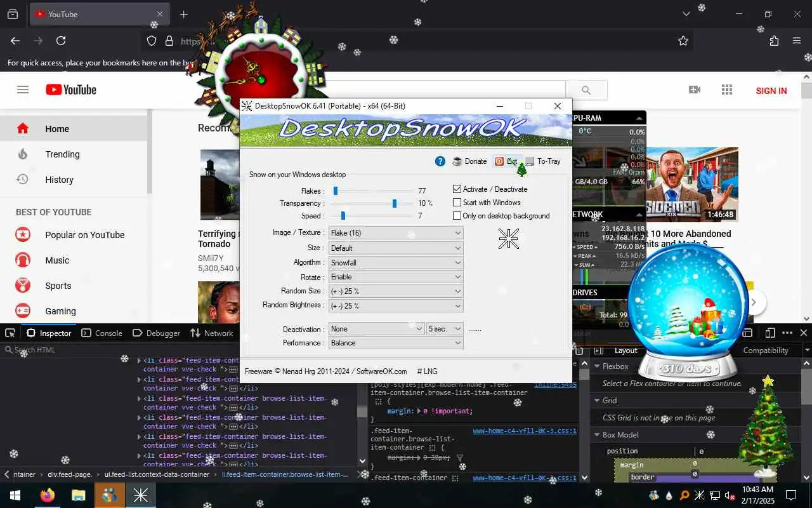Switch to the Compatibility sidebar tab
Screen dimensions: 812x508
766,351
